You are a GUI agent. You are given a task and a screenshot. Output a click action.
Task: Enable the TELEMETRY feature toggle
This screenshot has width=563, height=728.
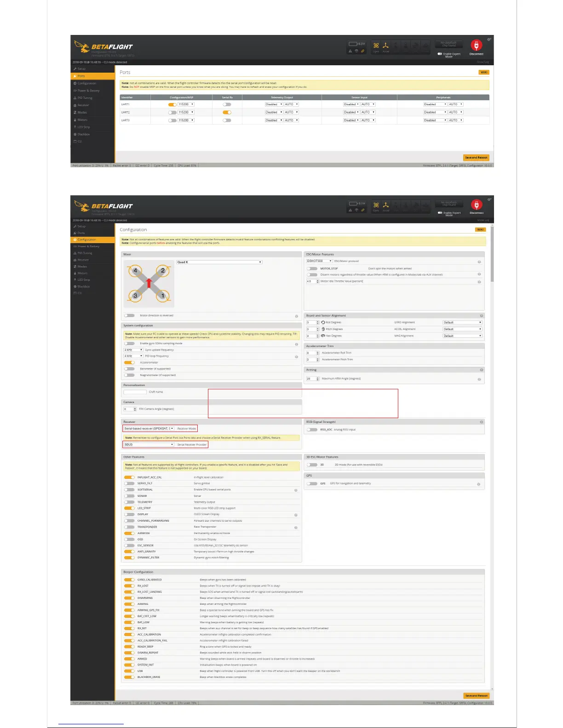[129, 502]
